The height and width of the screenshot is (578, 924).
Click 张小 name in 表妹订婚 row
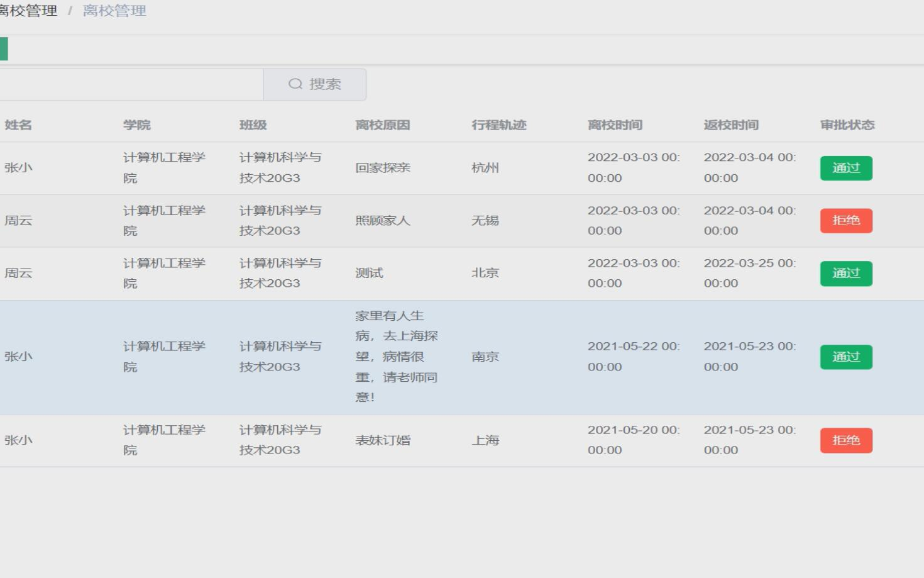coord(18,440)
